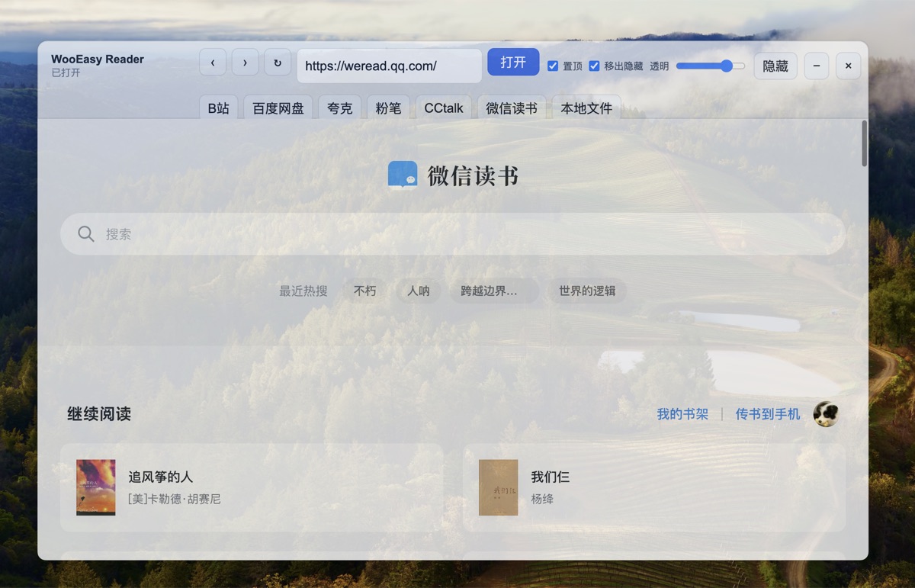Adjust the 透明 transparency slider
The width and height of the screenshot is (915, 588).
pyautogui.click(x=711, y=66)
